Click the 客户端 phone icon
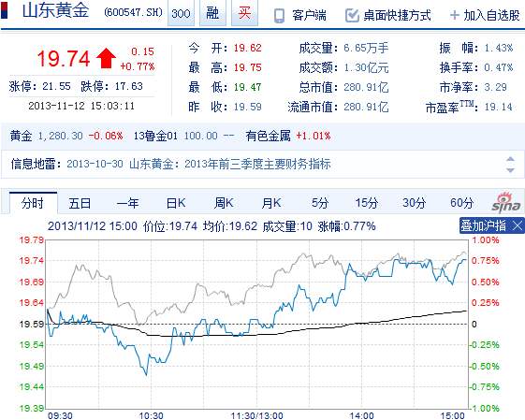This screenshot has width=525, height=420. (279, 15)
